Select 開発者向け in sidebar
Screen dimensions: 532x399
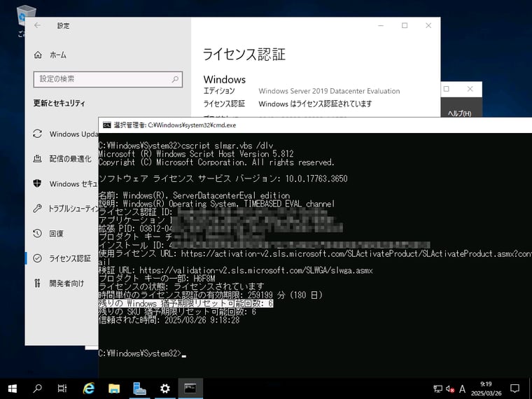click(66, 283)
